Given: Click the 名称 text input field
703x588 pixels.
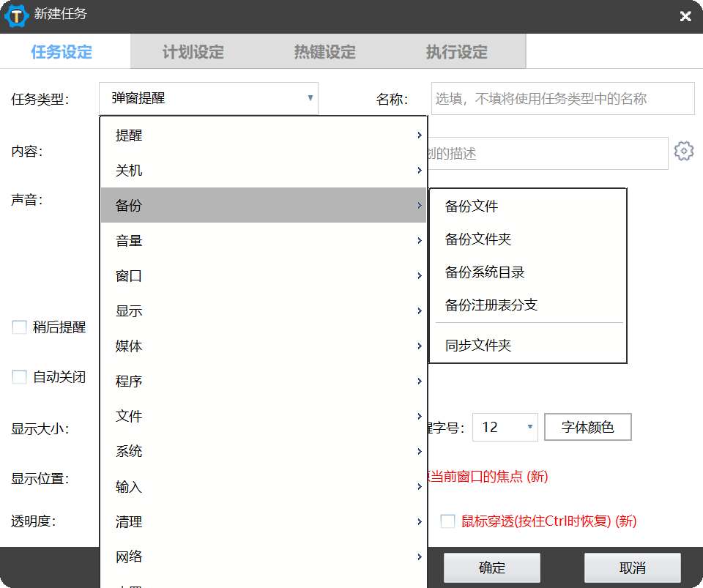Looking at the screenshot, I should [x=562, y=99].
